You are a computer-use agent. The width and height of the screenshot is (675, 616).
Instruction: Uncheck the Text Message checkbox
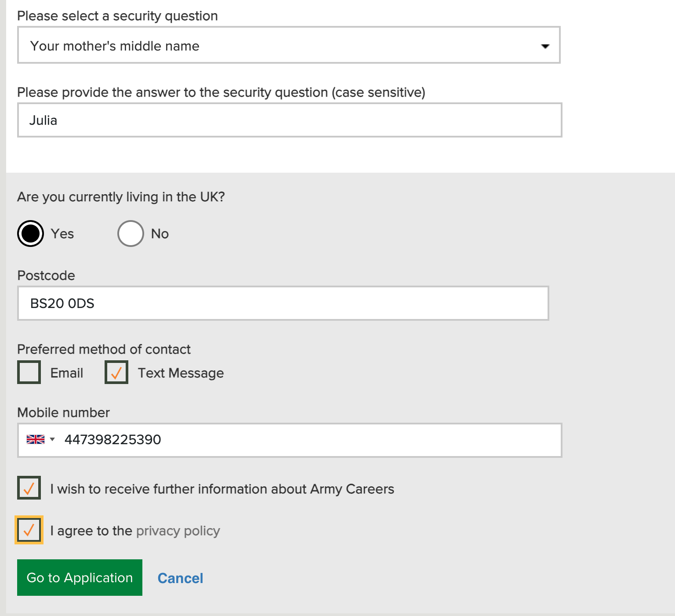coord(116,372)
